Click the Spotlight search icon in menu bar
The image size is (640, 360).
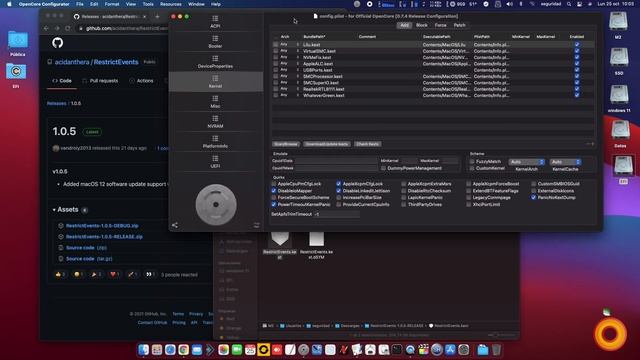click(569, 4)
